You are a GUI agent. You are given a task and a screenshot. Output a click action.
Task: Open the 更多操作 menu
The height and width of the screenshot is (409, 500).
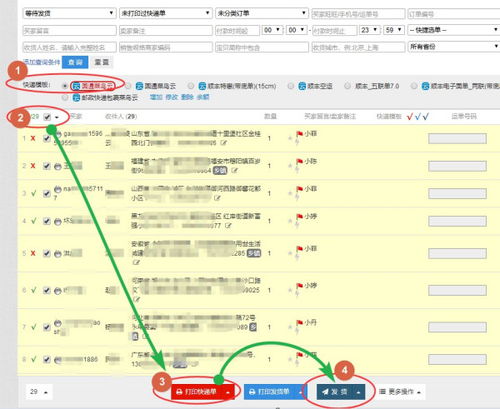coord(400,392)
